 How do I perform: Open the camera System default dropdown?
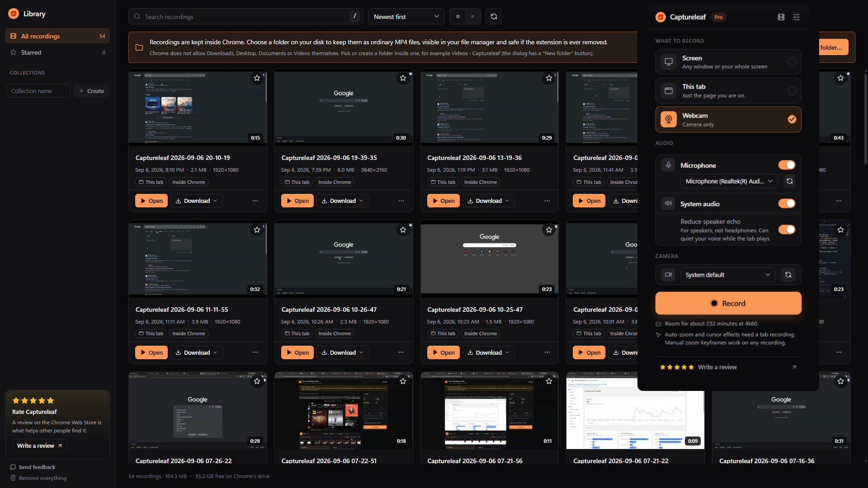728,275
